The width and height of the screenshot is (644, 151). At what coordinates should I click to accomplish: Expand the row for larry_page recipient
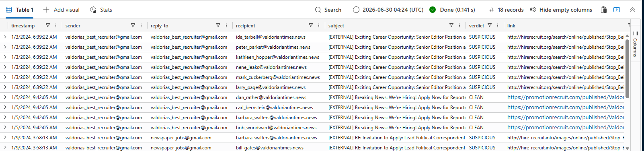5,87
